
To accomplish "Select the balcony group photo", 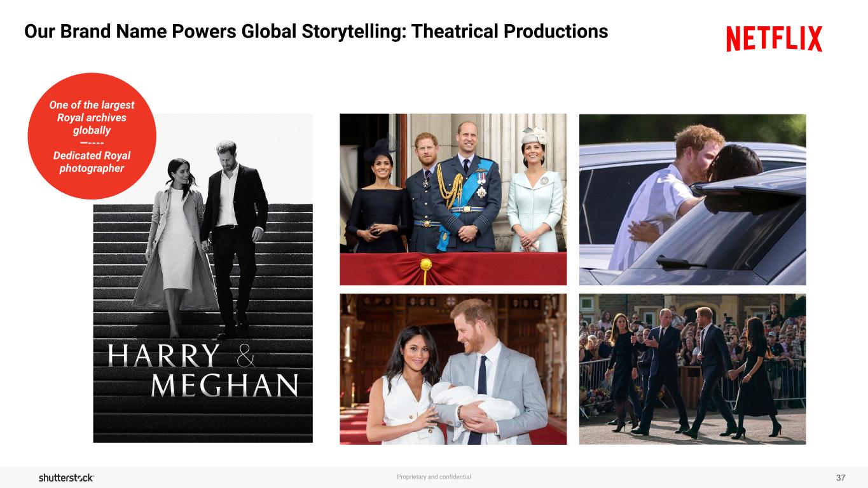I will point(453,200).
